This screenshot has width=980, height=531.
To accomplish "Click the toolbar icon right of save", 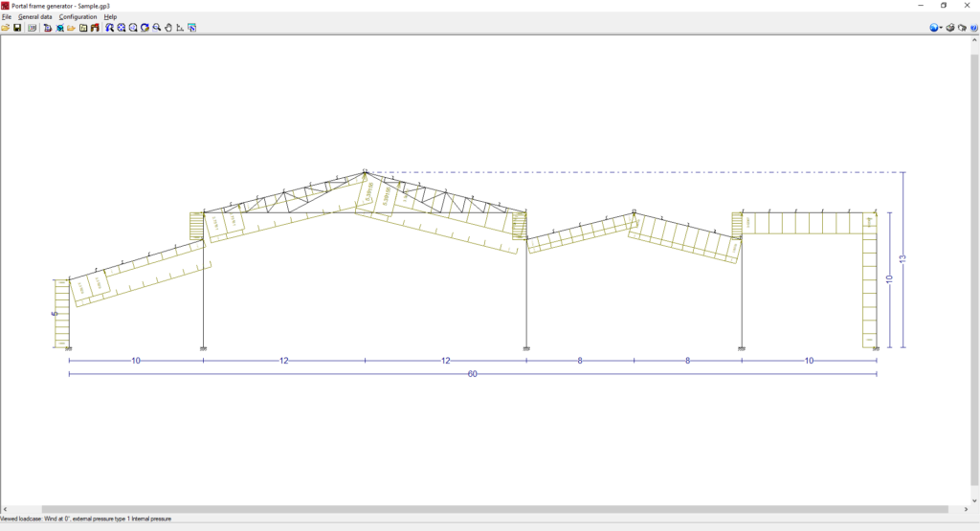I will pos(32,28).
